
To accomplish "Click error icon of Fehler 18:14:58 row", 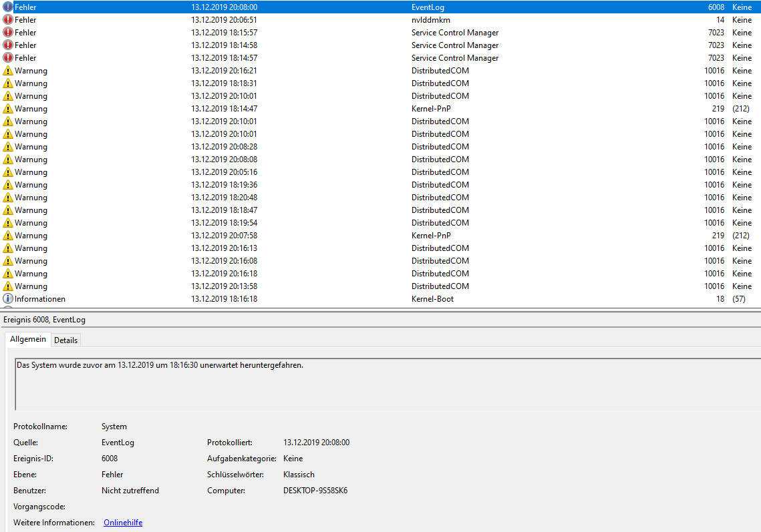I will click(8, 45).
